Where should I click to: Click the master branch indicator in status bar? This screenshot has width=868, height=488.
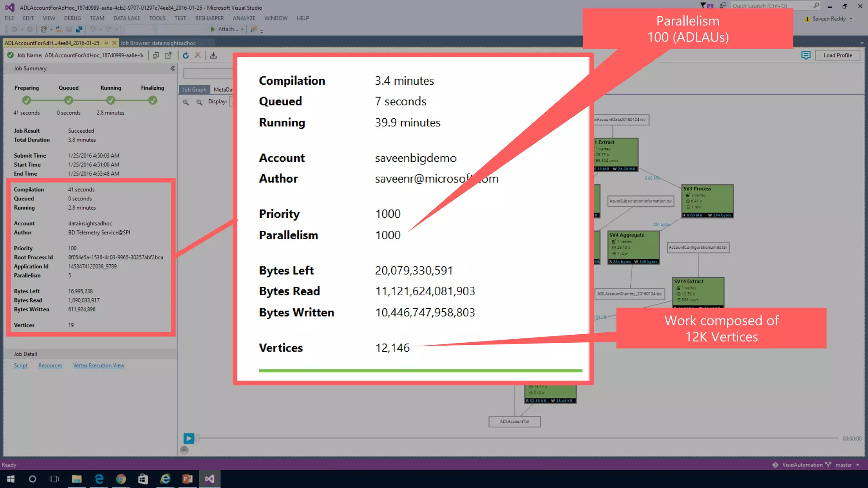pos(843,465)
